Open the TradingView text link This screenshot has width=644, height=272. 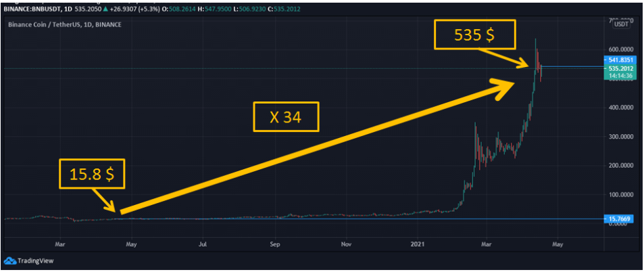[x=35, y=260]
